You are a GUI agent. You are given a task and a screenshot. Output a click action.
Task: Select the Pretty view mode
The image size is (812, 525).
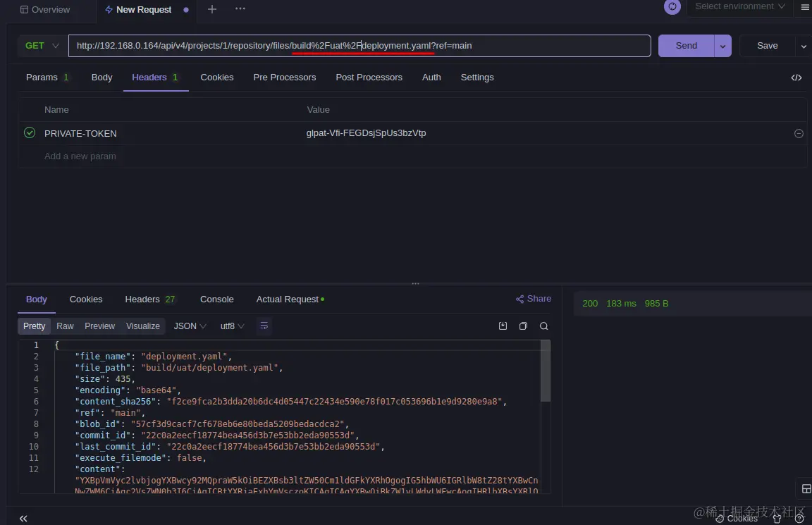pyautogui.click(x=34, y=326)
